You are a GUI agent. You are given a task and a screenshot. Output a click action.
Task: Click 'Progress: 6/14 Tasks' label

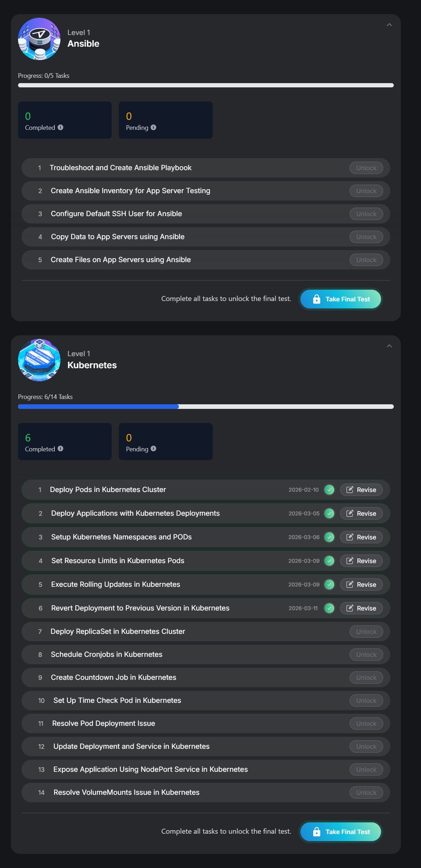pyautogui.click(x=45, y=397)
